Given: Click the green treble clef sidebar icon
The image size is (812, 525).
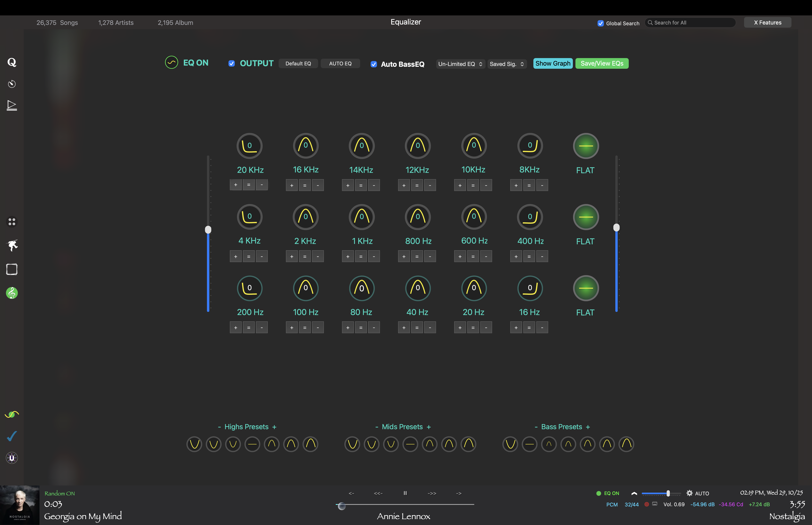Looking at the screenshot, I should coord(12,293).
